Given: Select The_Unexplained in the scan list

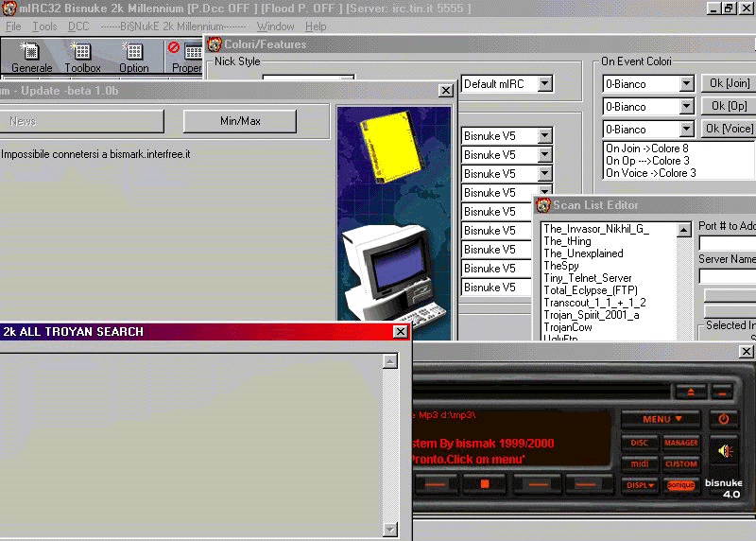Looking at the screenshot, I should point(583,253).
